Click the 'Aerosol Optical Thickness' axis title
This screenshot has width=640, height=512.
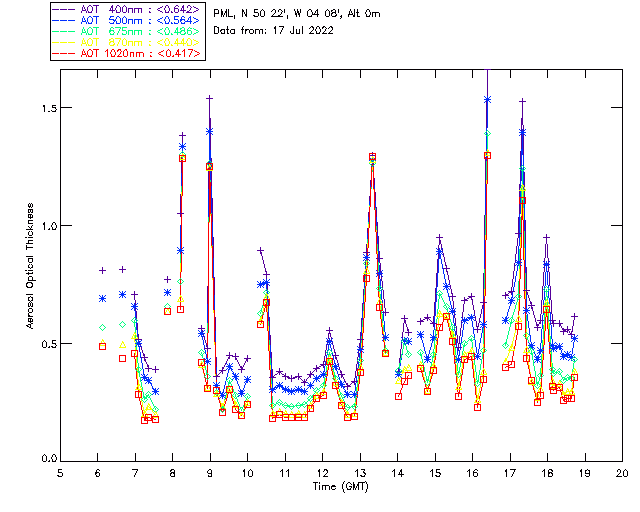coord(30,266)
